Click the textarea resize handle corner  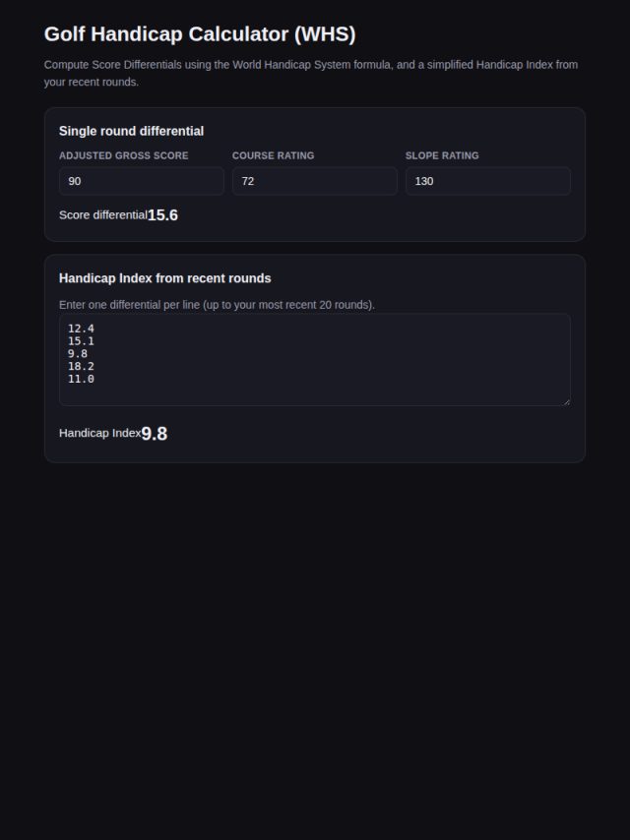[x=567, y=401]
